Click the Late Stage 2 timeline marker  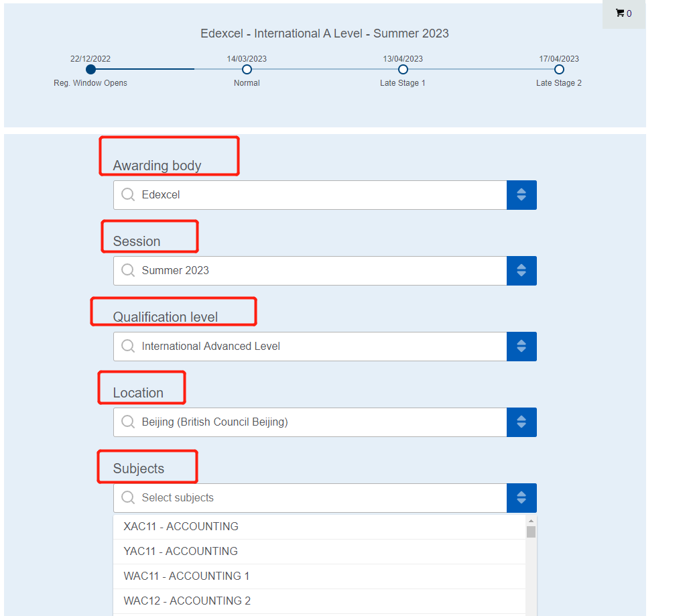559,69
